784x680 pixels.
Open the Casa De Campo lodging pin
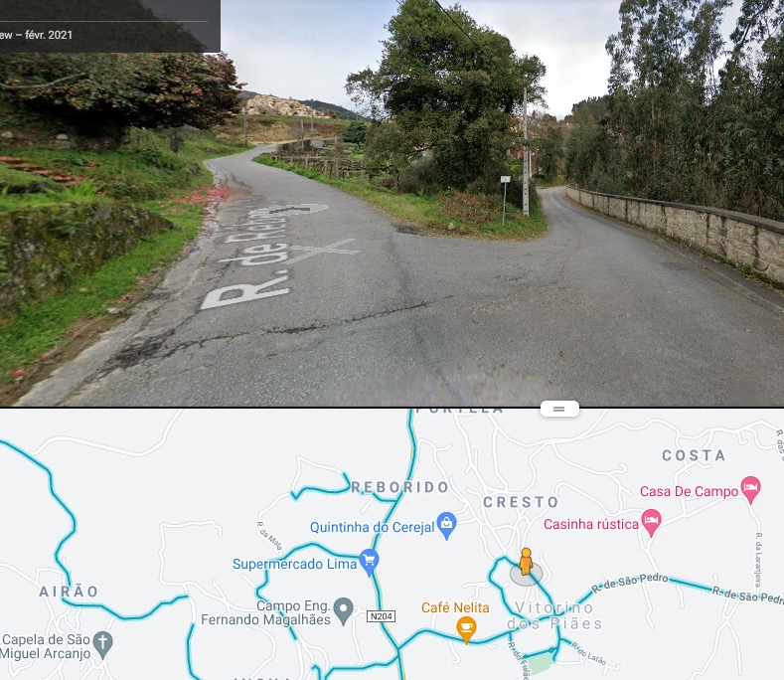click(x=750, y=489)
